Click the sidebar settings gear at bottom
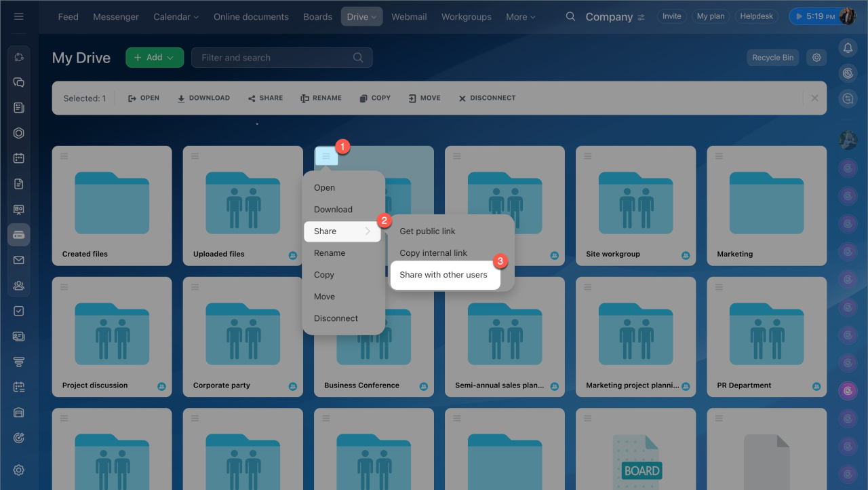The height and width of the screenshot is (490, 868). [x=19, y=470]
